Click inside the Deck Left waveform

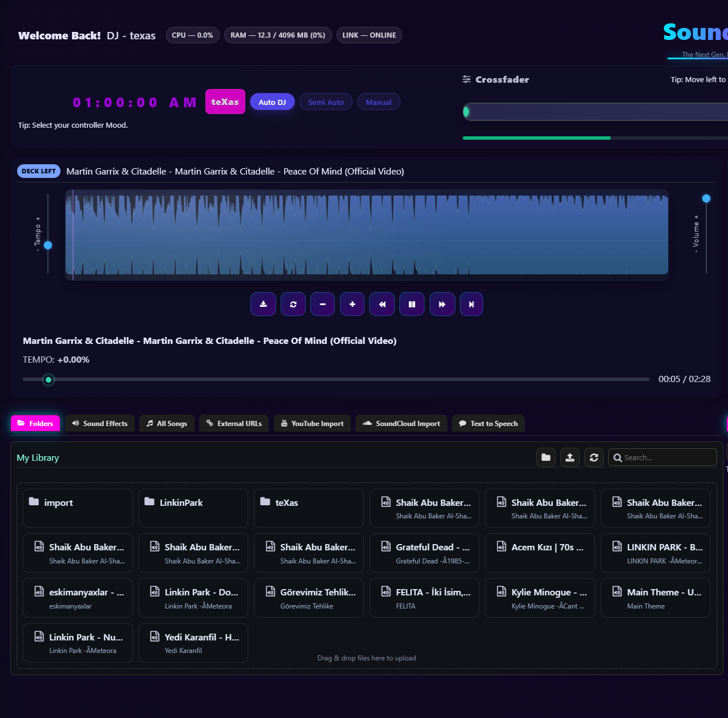pos(367,234)
